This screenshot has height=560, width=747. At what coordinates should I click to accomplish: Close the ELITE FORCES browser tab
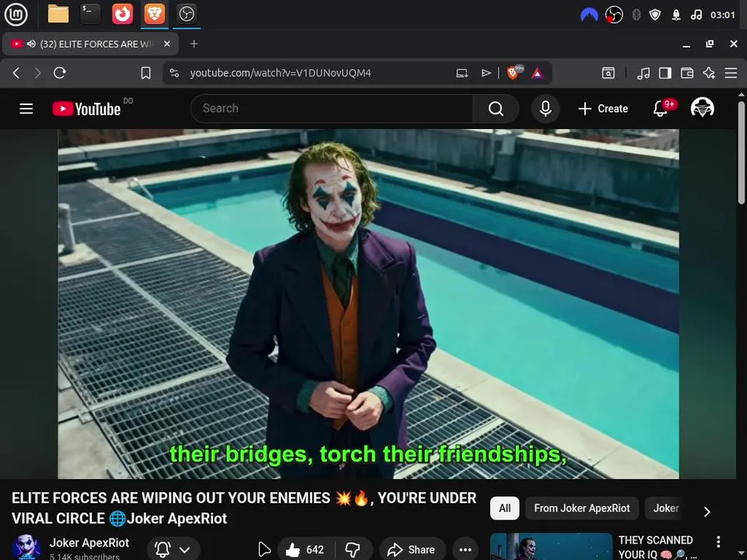[167, 44]
